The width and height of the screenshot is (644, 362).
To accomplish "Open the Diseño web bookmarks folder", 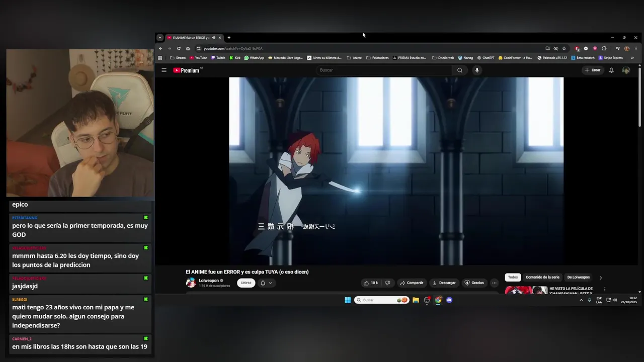I will [443, 58].
